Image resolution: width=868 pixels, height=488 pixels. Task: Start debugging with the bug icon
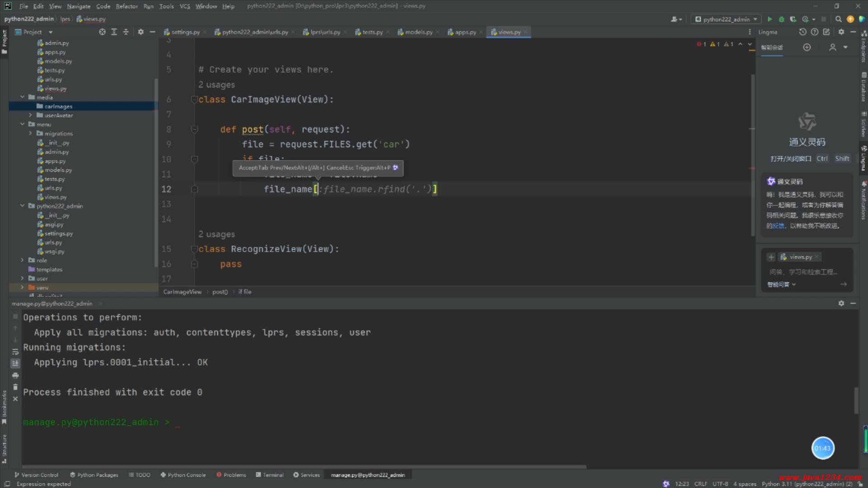pos(781,19)
